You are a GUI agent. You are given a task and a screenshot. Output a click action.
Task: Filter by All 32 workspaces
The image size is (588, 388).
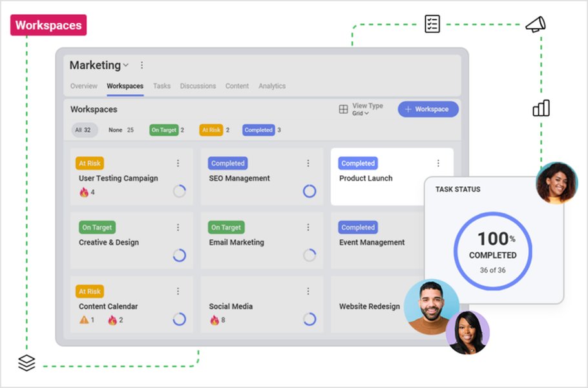(85, 130)
